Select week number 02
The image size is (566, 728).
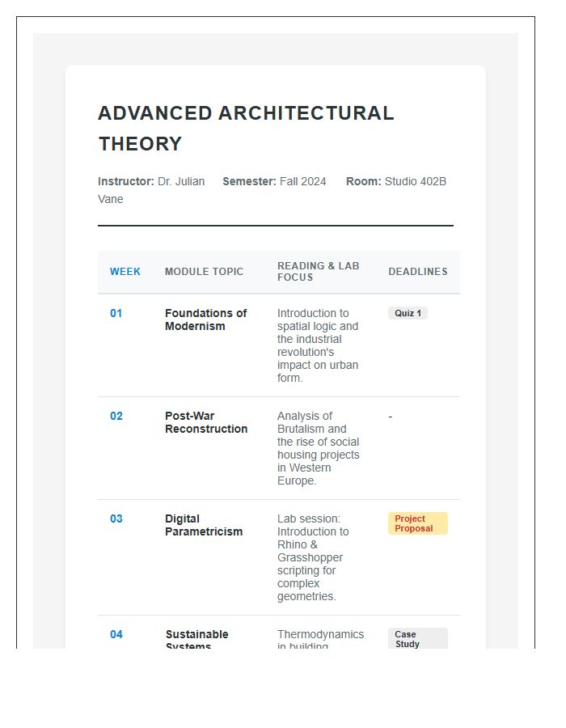(x=116, y=416)
